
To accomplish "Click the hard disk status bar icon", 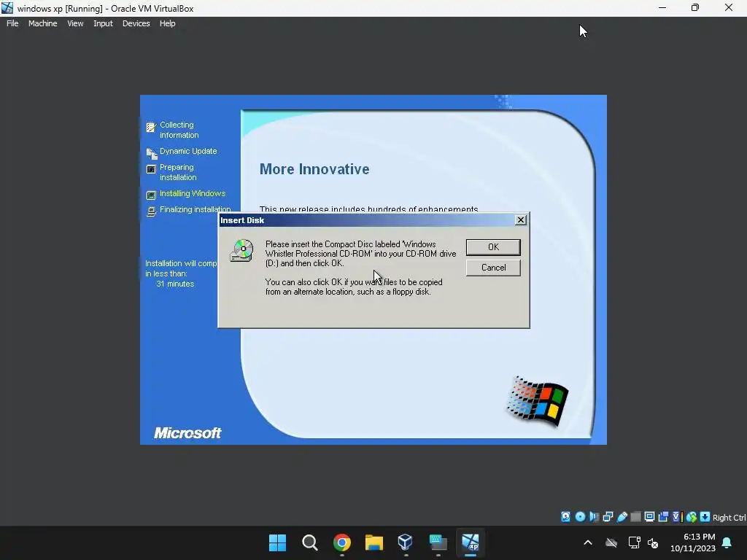I will pos(565,517).
